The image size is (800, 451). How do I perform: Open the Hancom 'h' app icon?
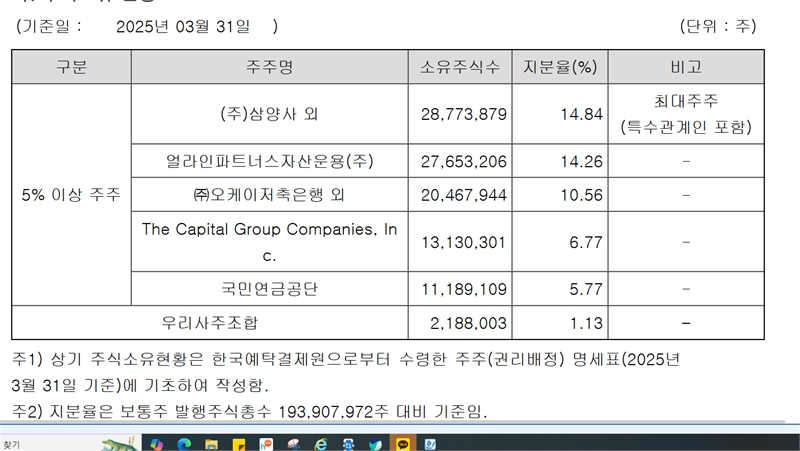tap(266, 443)
